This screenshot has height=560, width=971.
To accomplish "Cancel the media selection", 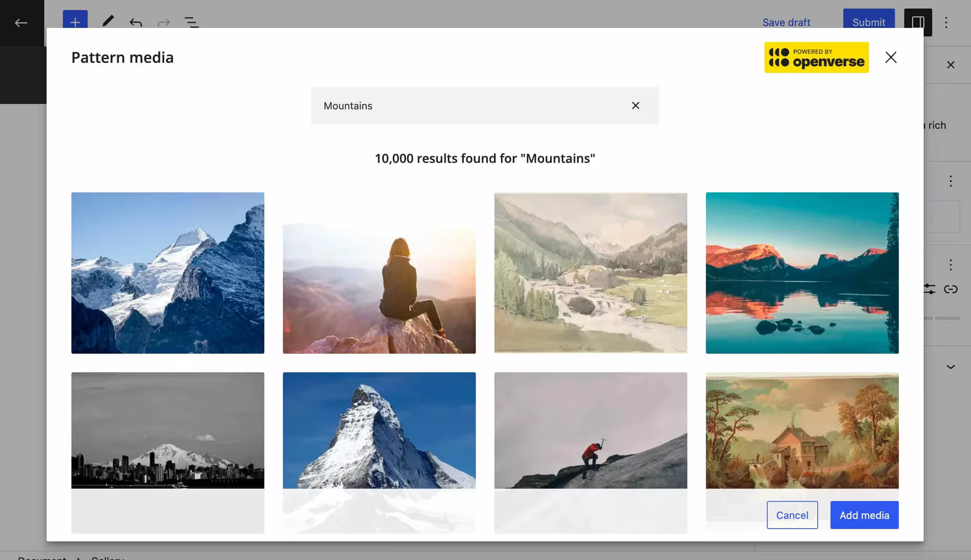I will pos(792,515).
